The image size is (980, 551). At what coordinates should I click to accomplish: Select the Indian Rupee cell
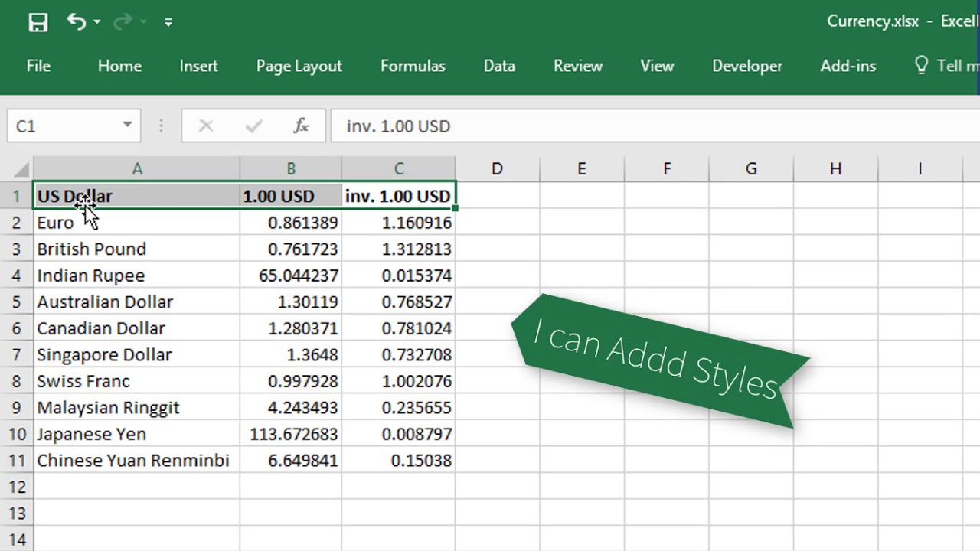click(136, 275)
